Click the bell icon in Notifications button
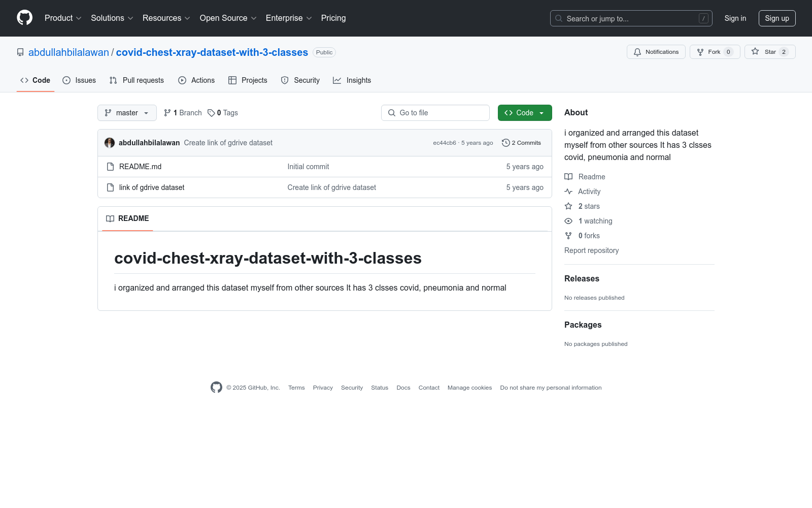Screen dimensions: 812x508 point(637,52)
